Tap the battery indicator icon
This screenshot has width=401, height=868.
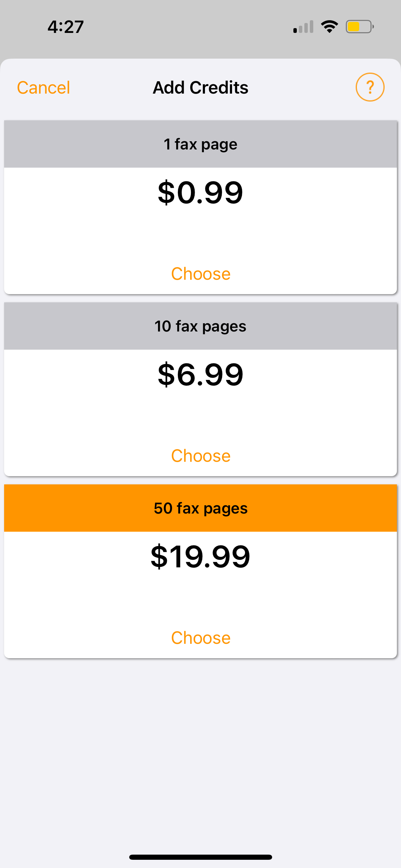[359, 26]
